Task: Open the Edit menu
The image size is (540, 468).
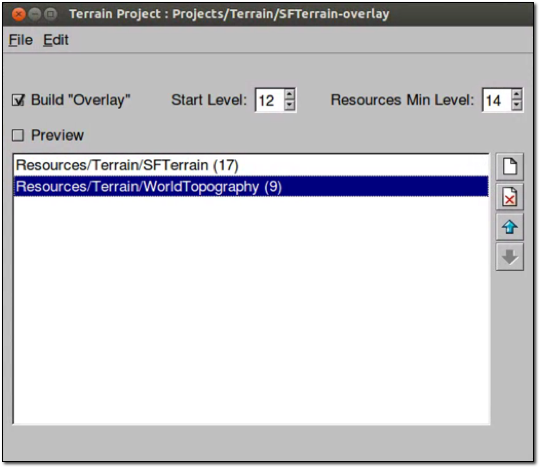Action: coord(56,40)
